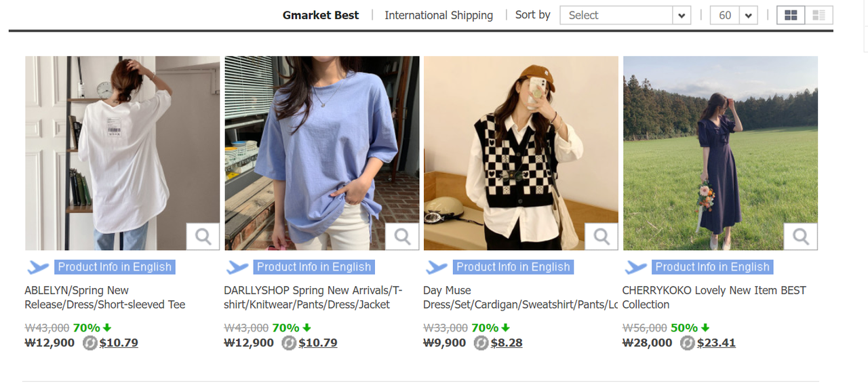Switch to list view layout
The image size is (868, 383).
[x=818, y=15]
